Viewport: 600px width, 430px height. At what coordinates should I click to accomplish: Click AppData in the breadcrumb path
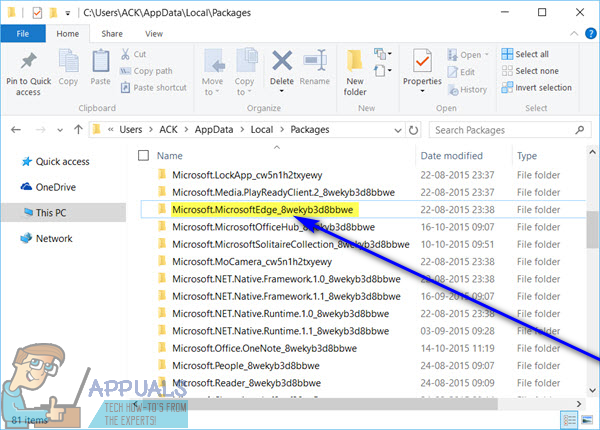pos(214,130)
